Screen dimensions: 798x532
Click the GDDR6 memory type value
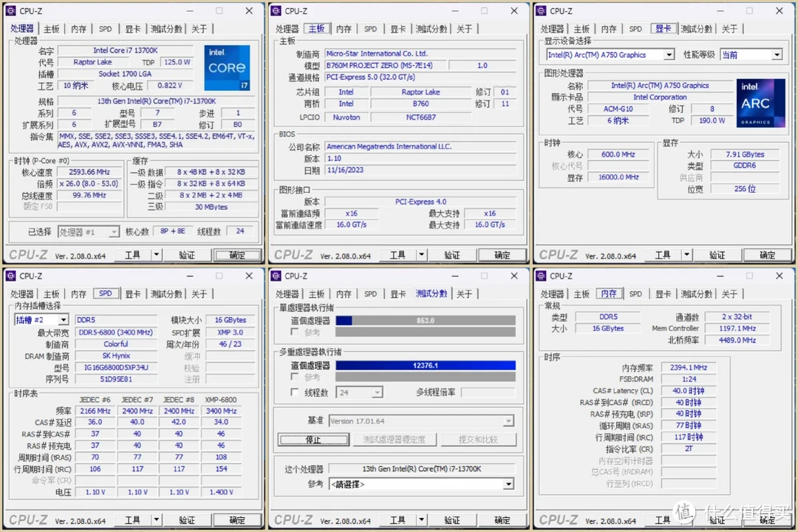tap(745, 165)
